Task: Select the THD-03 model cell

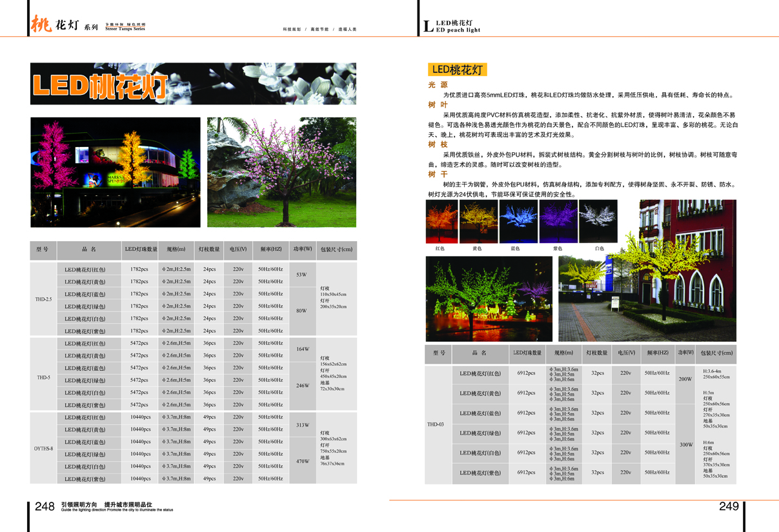Action: click(x=436, y=424)
